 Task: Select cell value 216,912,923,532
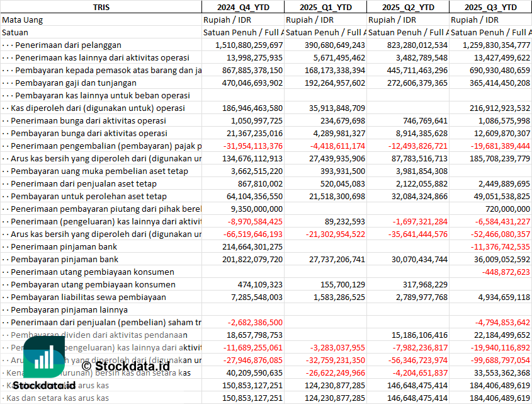500,108
